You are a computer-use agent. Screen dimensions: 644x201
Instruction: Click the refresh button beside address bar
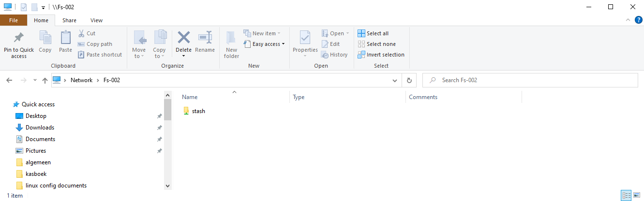point(409,80)
